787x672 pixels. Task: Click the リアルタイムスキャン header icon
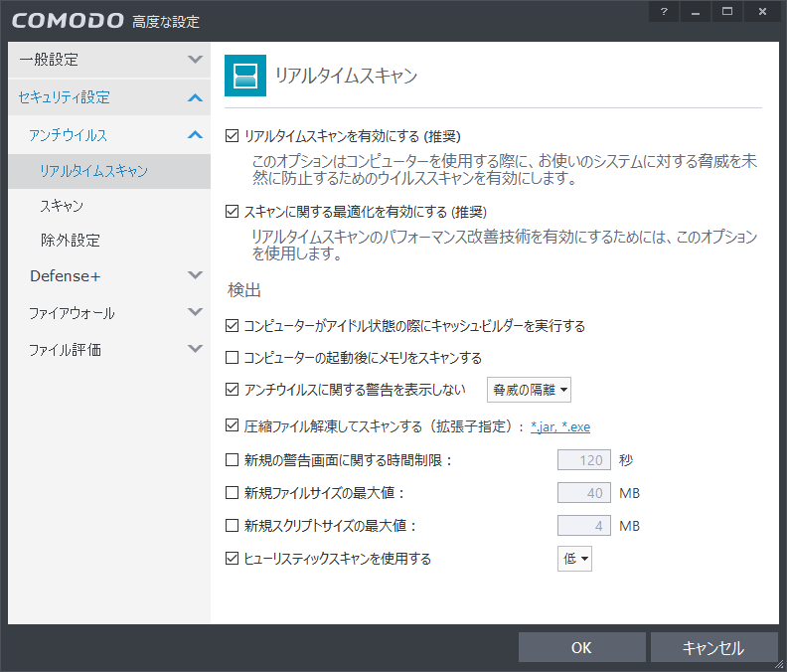pos(244,76)
